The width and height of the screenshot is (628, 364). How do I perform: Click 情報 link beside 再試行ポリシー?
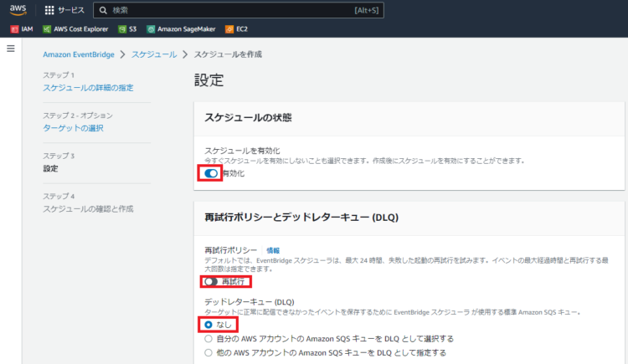[273, 251]
